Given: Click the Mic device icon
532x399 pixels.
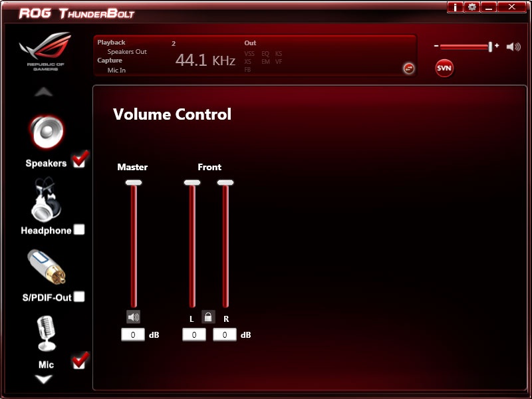Looking at the screenshot, I should point(46,334).
